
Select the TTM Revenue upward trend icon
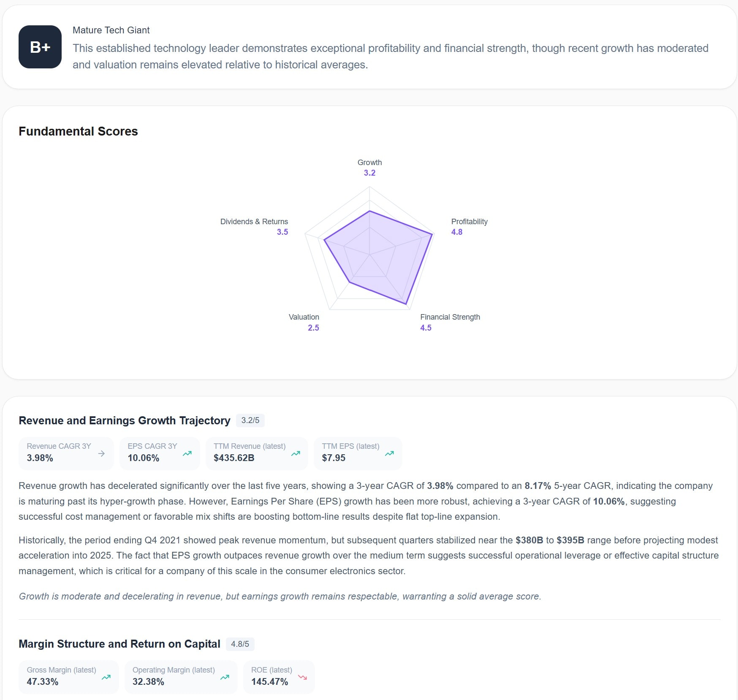click(x=296, y=453)
